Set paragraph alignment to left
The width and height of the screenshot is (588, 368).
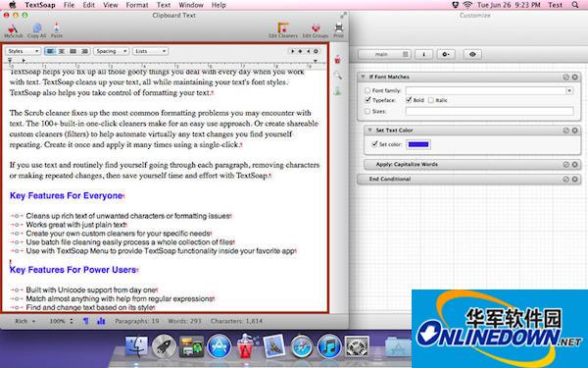pos(50,51)
